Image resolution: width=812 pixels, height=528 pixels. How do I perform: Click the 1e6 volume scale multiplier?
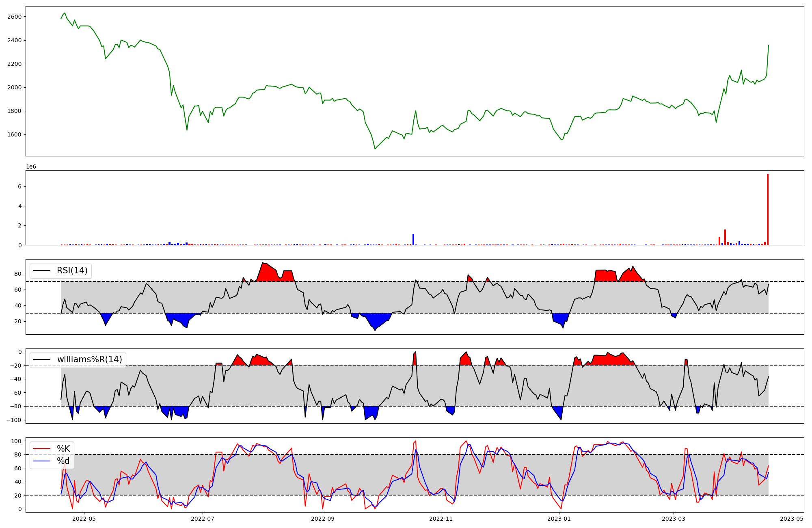coord(31,167)
